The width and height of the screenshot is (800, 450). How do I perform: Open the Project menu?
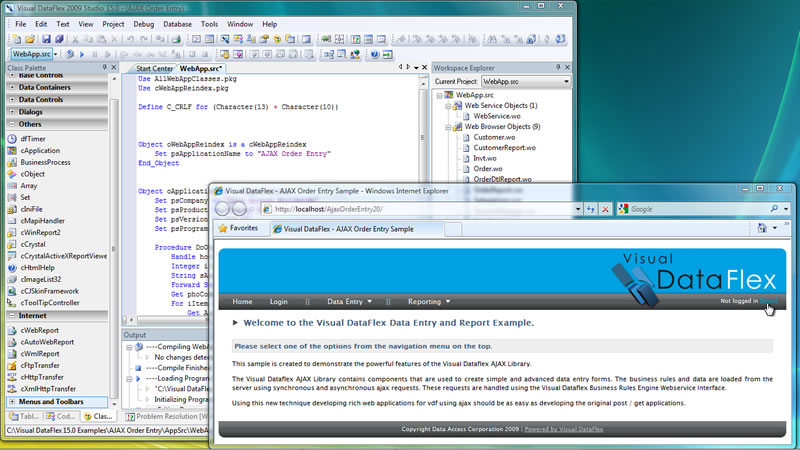tap(113, 24)
